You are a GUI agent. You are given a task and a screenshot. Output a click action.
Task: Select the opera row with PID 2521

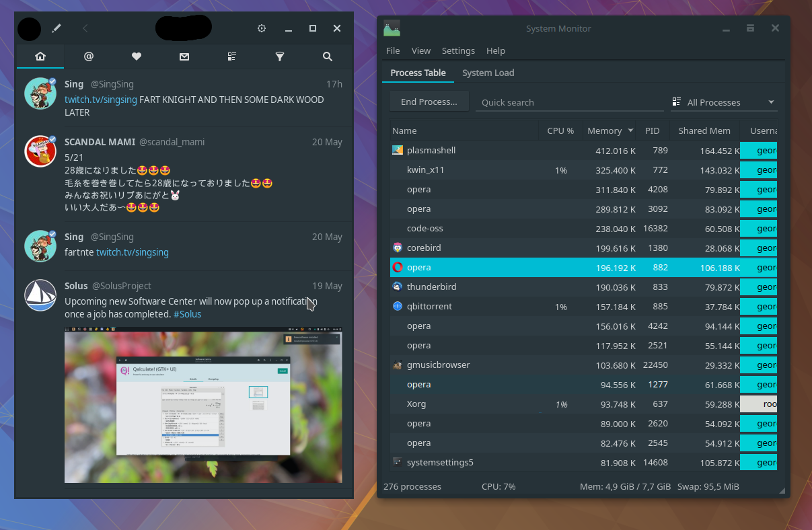[583, 346]
